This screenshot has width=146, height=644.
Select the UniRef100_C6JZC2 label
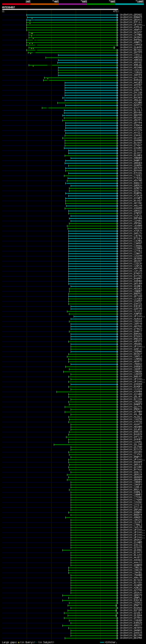pyautogui.click(x=131, y=311)
